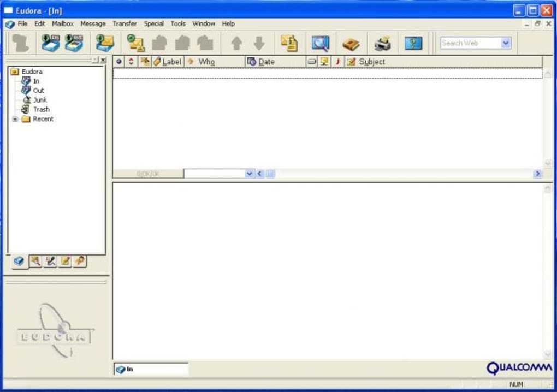Click the Print toolbar icon

[x=382, y=43]
